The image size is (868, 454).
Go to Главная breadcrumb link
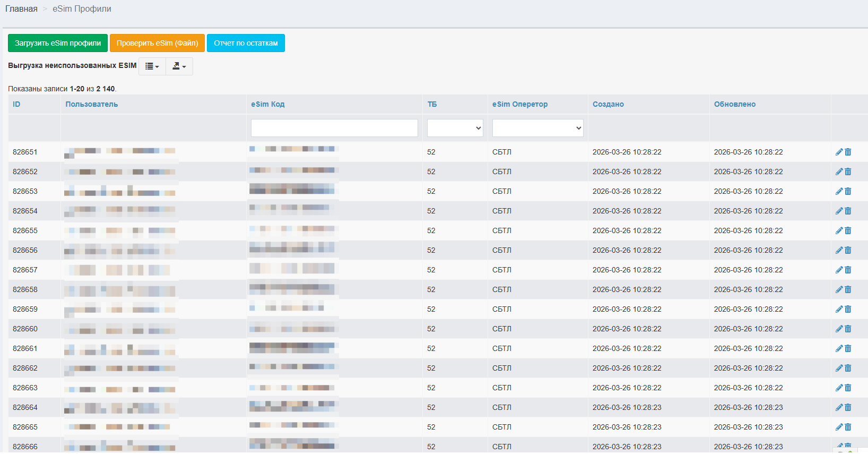pos(21,9)
